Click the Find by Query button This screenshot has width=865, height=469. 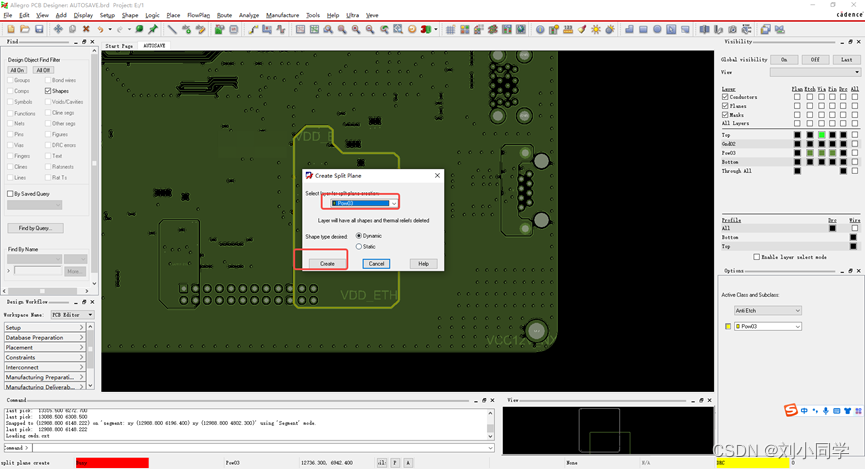click(x=35, y=228)
